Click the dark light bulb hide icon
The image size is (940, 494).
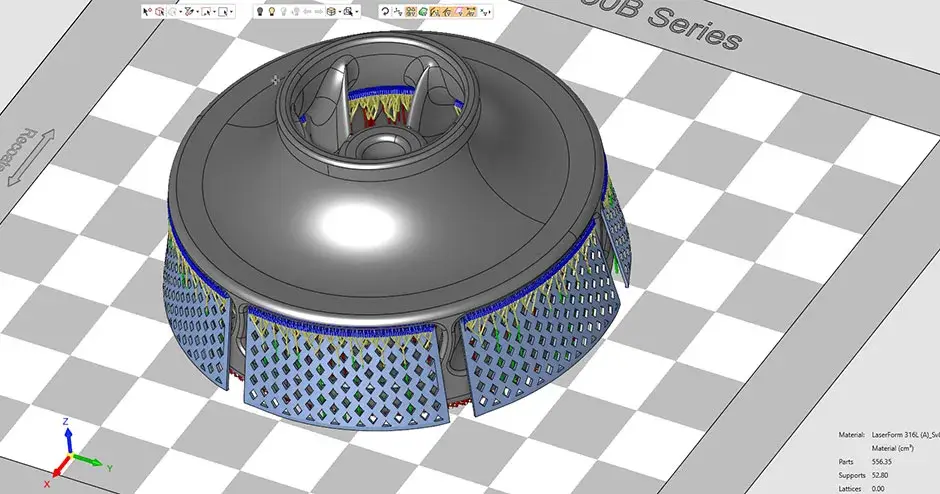point(259,12)
